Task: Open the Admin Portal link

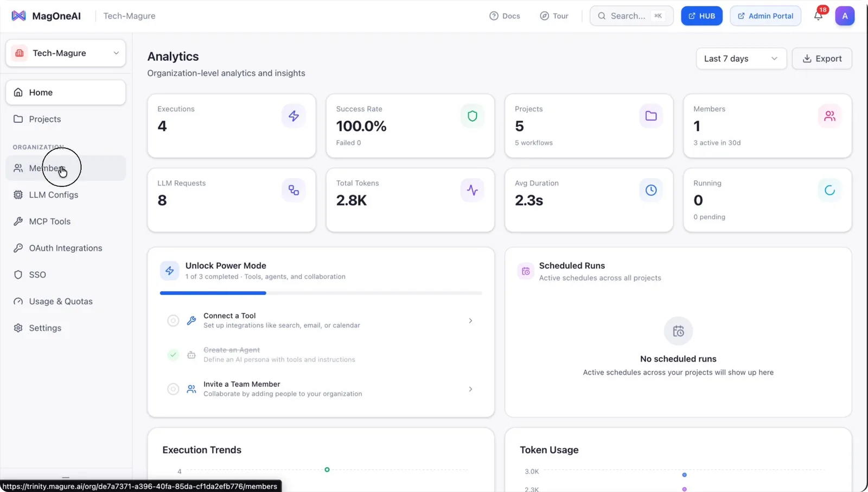Action: [x=765, y=16]
